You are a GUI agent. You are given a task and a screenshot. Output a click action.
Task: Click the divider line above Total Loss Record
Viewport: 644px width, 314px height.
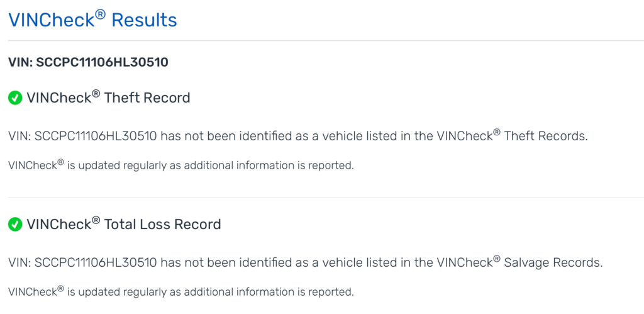(x=322, y=197)
